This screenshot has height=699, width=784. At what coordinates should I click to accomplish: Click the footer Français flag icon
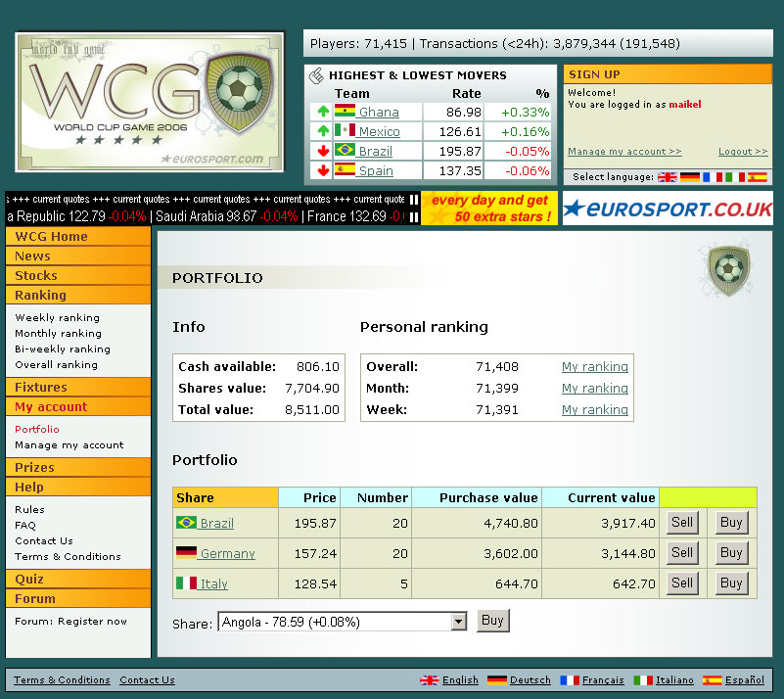[x=570, y=680]
